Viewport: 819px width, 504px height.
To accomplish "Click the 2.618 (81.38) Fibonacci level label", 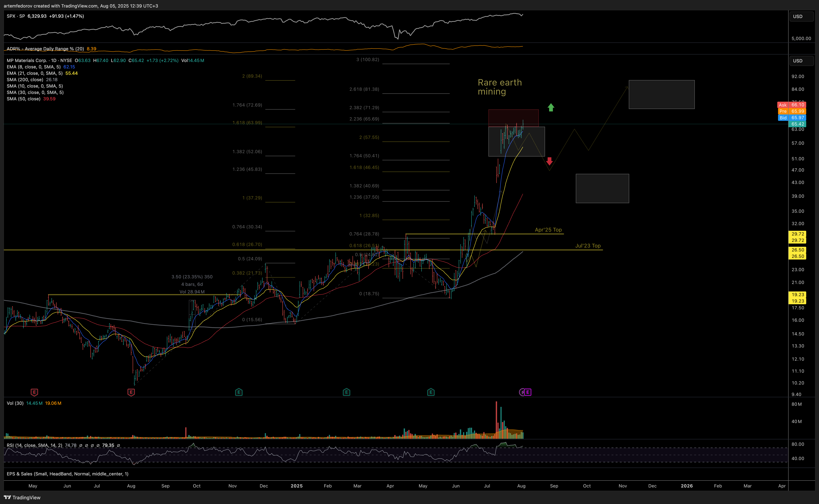I will [364, 89].
